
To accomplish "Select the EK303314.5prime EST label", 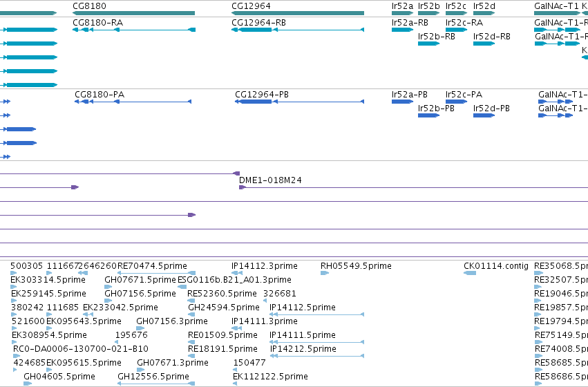I will 48,280.
